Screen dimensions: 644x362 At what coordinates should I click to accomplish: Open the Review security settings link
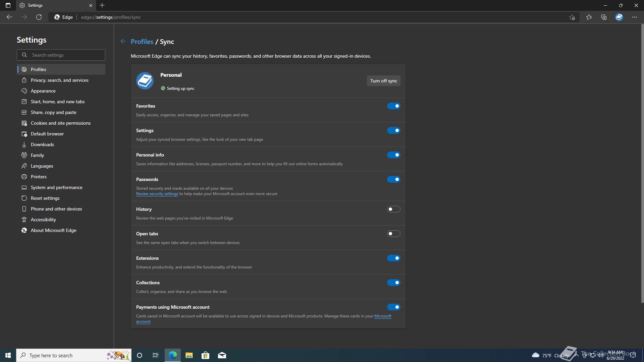coord(157,194)
